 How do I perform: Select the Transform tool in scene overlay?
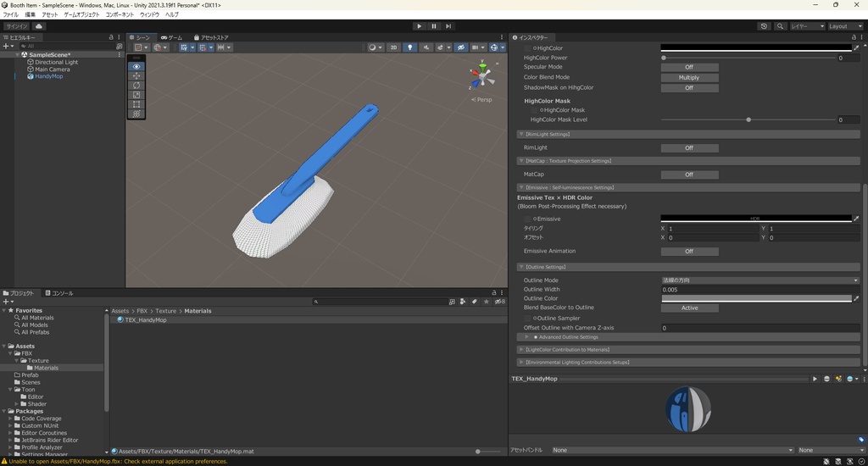click(x=136, y=114)
